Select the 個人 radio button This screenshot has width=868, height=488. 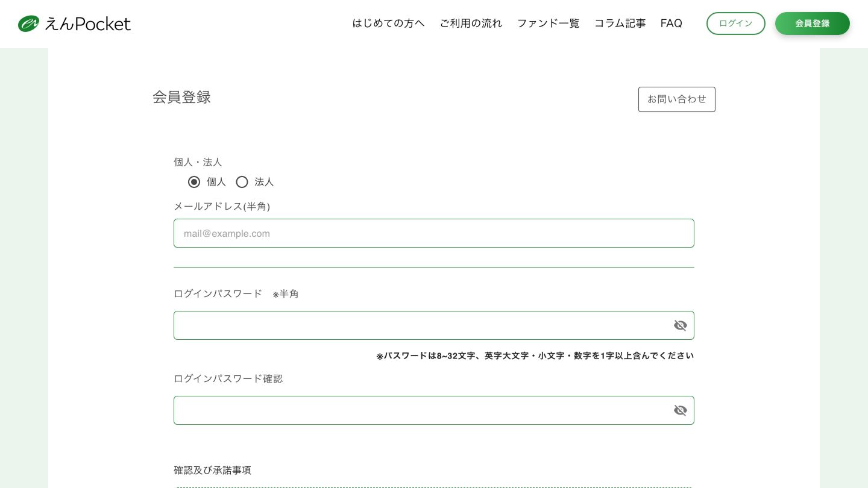pos(194,182)
